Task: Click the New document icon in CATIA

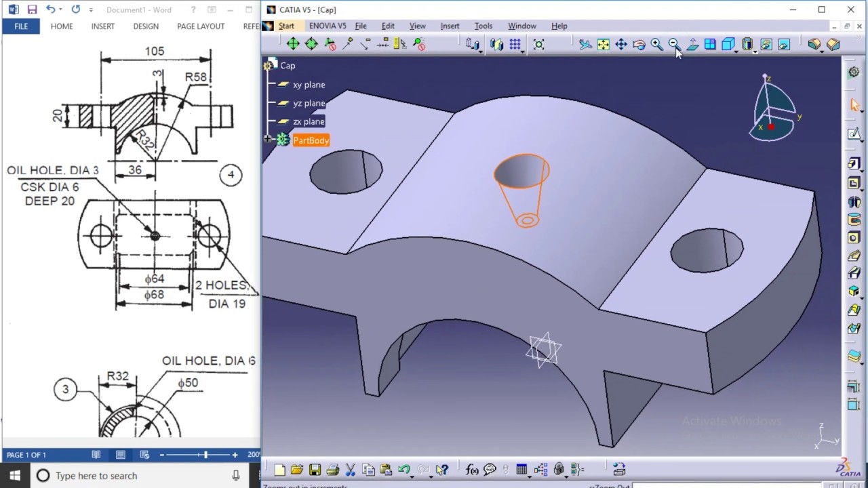Action: pyautogui.click(x=279, y=469)
